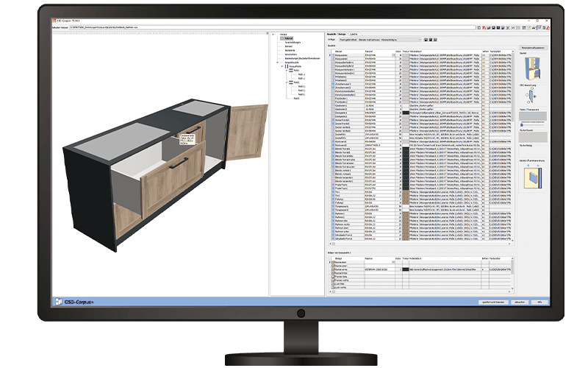Click the Kanten edge preview thumbnail

pos(533,177)
